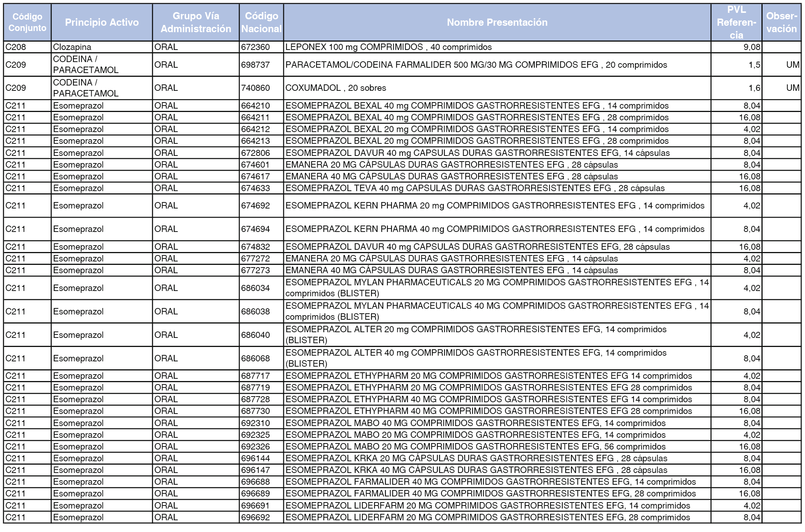The height and width of the screenshot is (532, 805).
Task: Select EMANERA 40 MG 28 cápsulas cell
Action: coord(497,176)
